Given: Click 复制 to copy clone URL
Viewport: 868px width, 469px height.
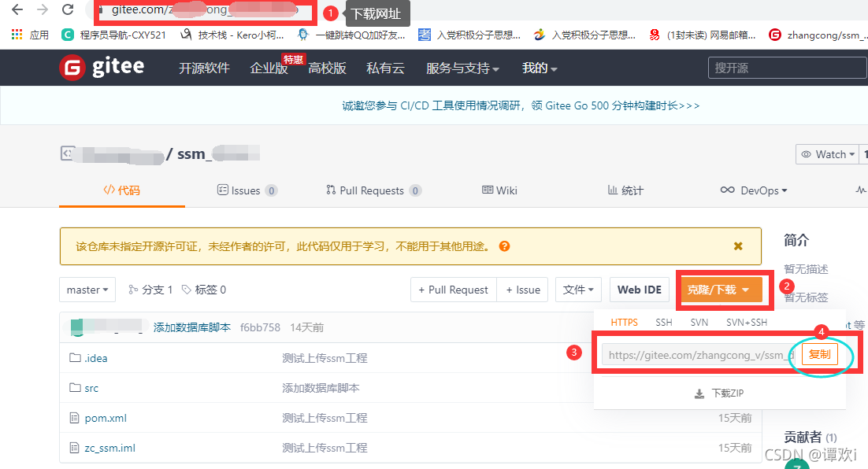Looking at the screenshot, I should pos(820,355).
